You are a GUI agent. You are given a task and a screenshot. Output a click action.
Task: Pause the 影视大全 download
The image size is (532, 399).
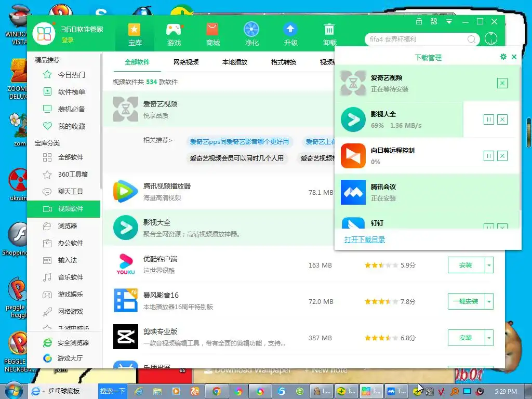pyautogui.click(x=488, y=119)
